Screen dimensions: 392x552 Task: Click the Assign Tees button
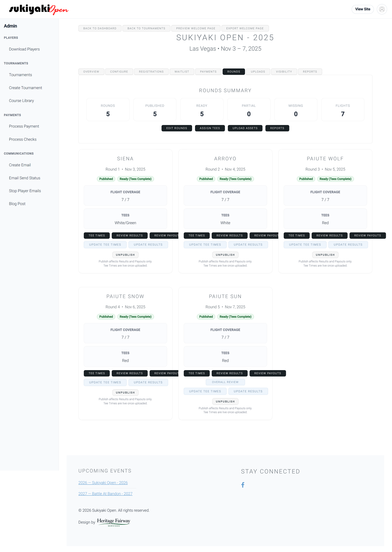[210, 128]
